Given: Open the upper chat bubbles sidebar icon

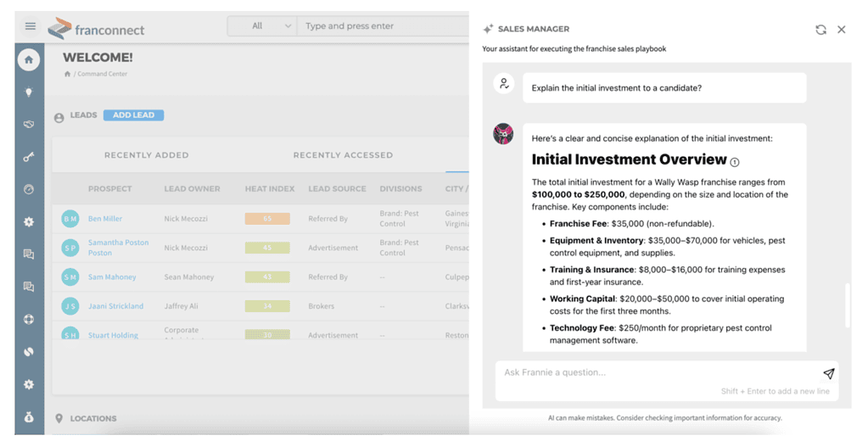Looking at the screenshot, I should point(29,254).
